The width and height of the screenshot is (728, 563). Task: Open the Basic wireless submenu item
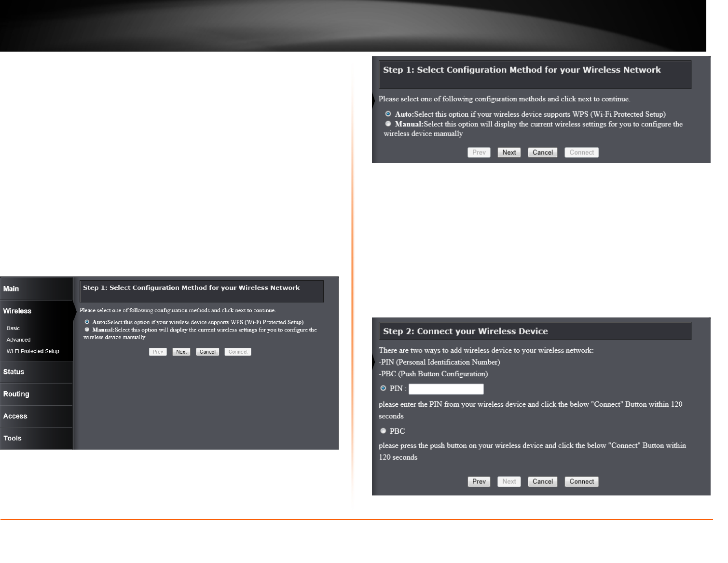coord(14,328)
